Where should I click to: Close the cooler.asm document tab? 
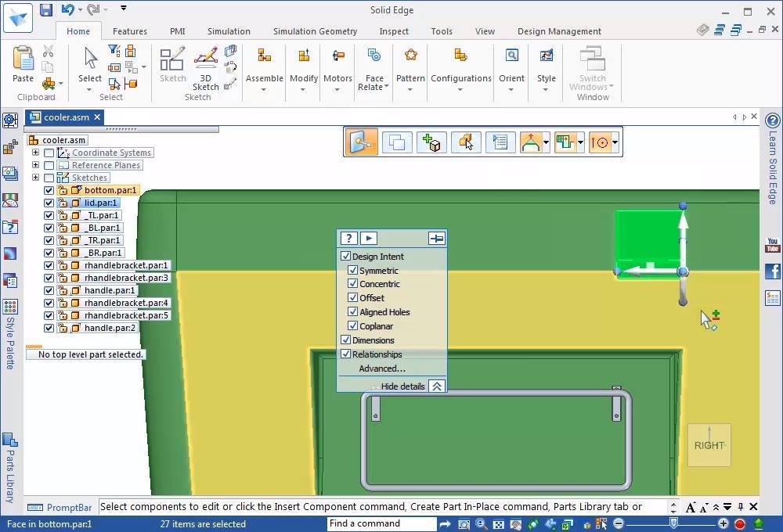97,117
